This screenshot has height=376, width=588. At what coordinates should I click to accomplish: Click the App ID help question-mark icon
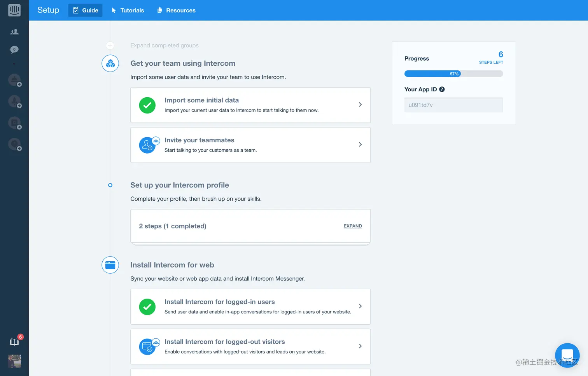pos(442,89)
